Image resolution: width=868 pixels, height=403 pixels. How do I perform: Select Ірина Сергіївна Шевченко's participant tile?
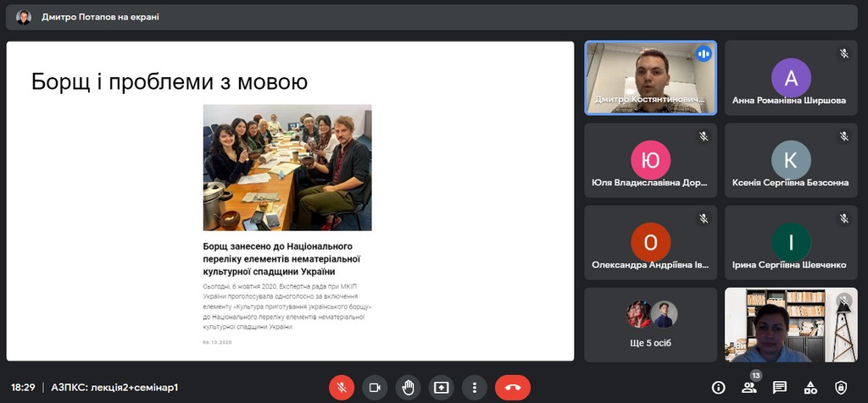tap(791, 243)
